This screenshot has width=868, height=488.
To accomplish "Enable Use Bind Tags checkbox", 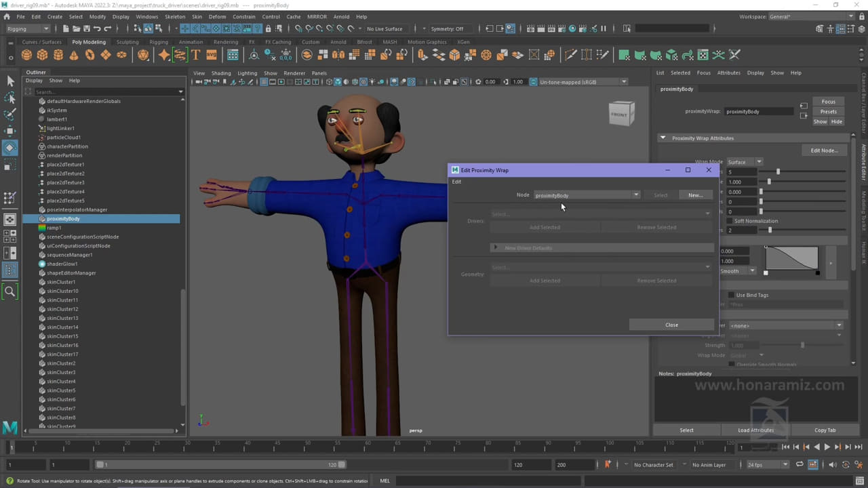I will 731,295.
